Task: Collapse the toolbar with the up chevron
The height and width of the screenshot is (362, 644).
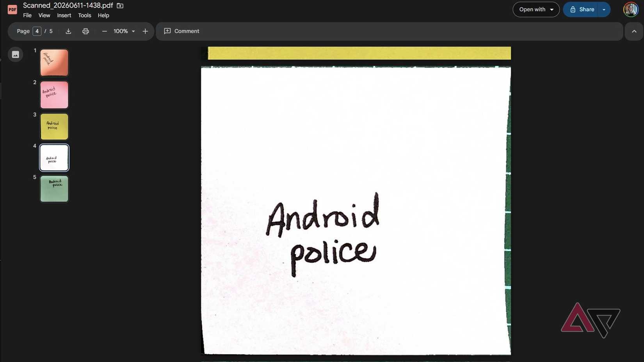Action: coord(634,31)
